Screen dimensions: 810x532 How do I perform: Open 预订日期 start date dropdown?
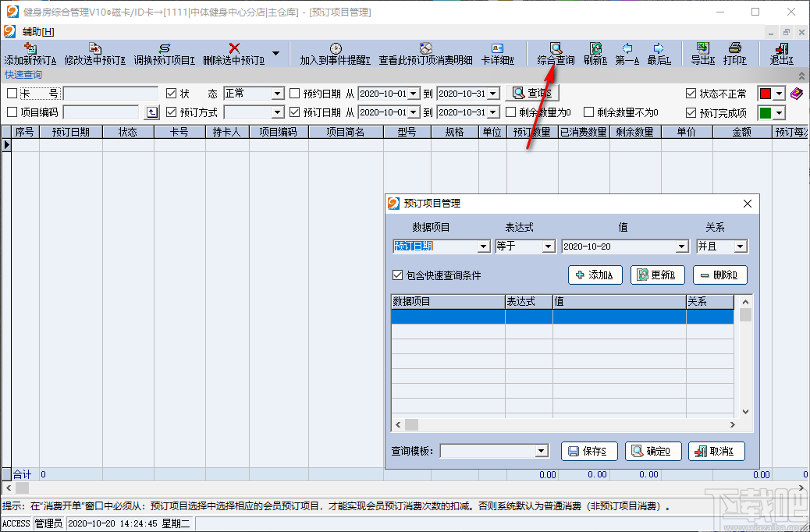tap(414, 112)
